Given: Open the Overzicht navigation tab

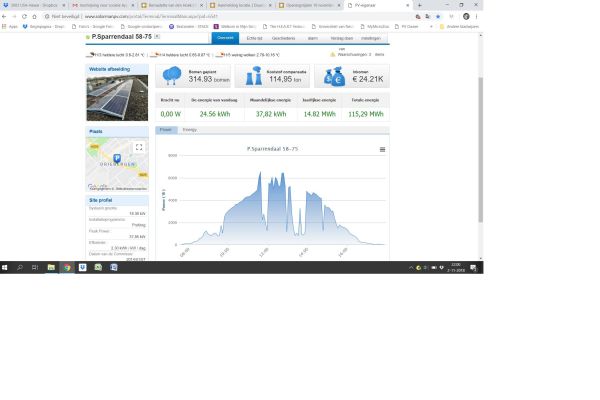Looking at the screenshot, I should [x=226, y=37].
